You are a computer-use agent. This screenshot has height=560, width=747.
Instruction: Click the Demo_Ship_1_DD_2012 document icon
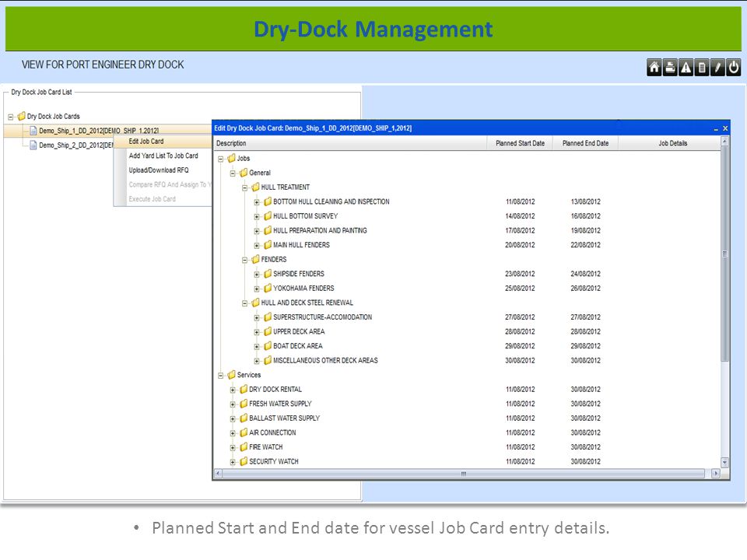point(33,131)
